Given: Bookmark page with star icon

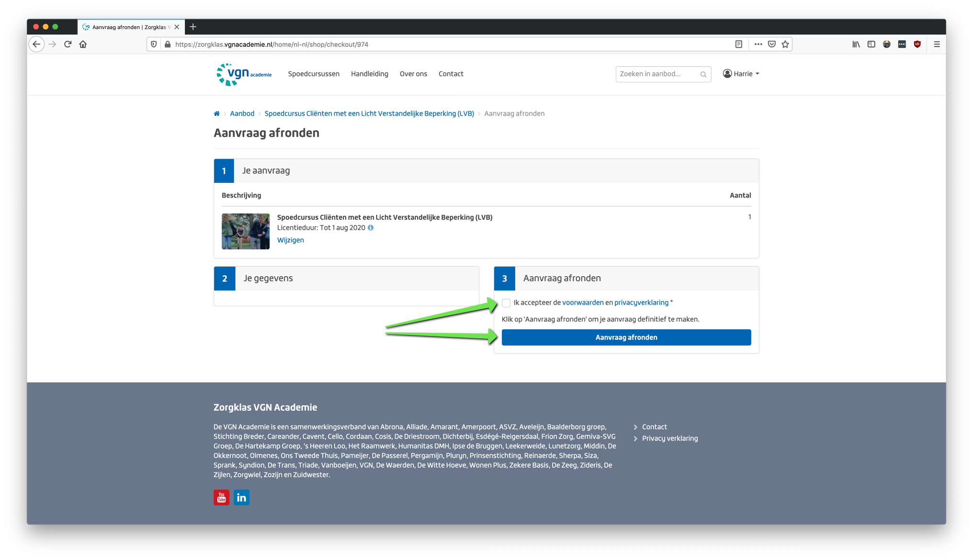Looking at the screenshot, I should pos(785,44).
